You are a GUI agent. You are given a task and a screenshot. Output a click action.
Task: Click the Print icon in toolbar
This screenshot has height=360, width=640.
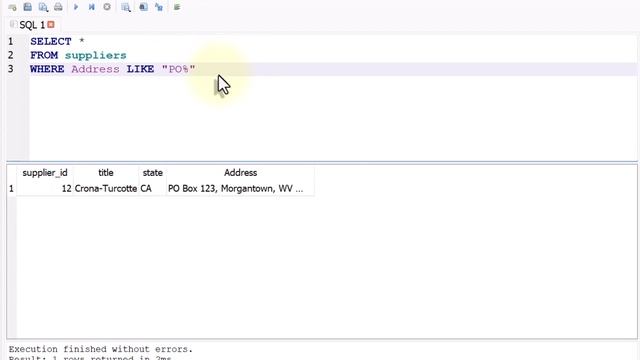[x=58, y=7]
